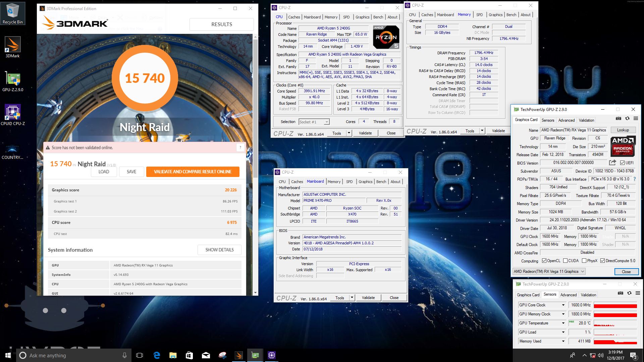
Task: Click the GPU Core Clock red sensor graph
Action: [615, 305]
